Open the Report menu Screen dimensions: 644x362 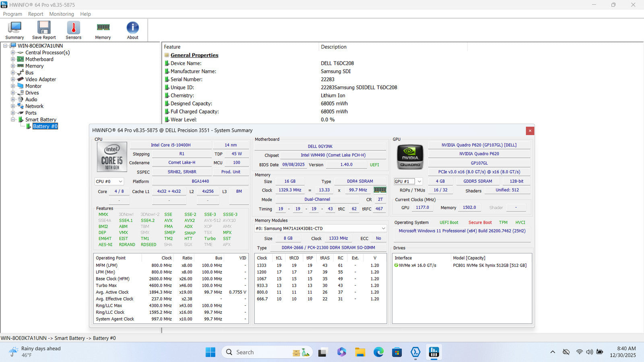pos(35,14)
